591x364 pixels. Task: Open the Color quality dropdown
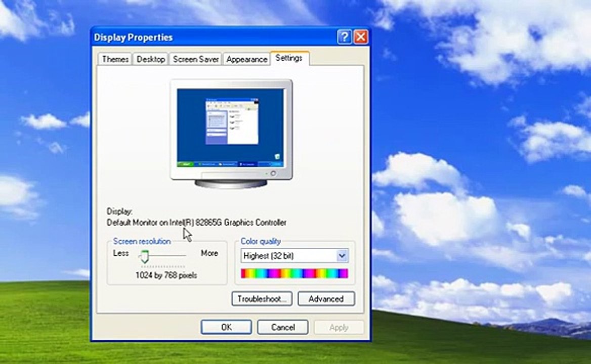pos(294,256)
